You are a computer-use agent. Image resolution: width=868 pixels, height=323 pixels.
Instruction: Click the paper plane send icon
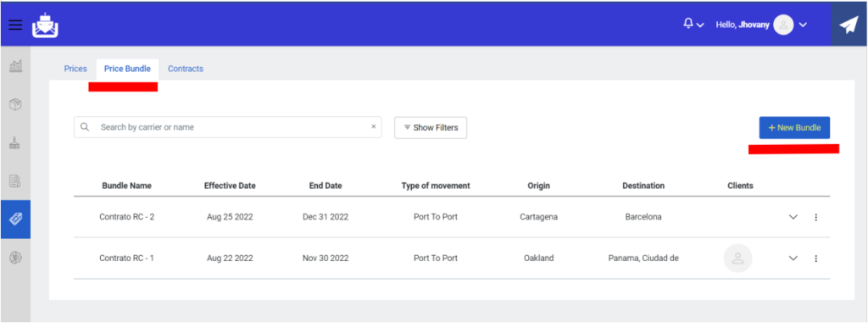click(849, 25)
